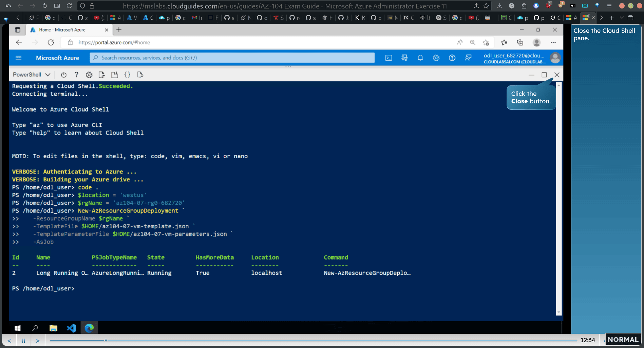644x348 pixels.
Task: Open Edge read aloud icon
Action: (460, 42)
